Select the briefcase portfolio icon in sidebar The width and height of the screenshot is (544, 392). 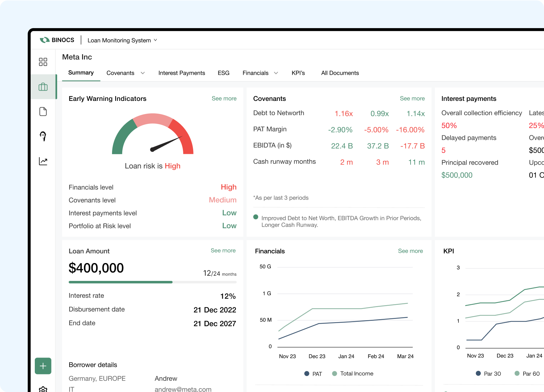click(x=43, y=87)
